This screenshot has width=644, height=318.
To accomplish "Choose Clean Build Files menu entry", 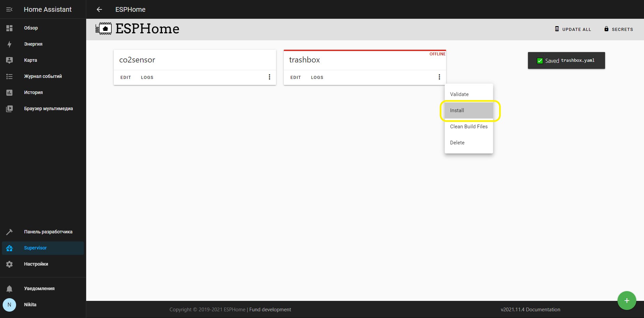I will pyautogui.click(x=469, y=127).
